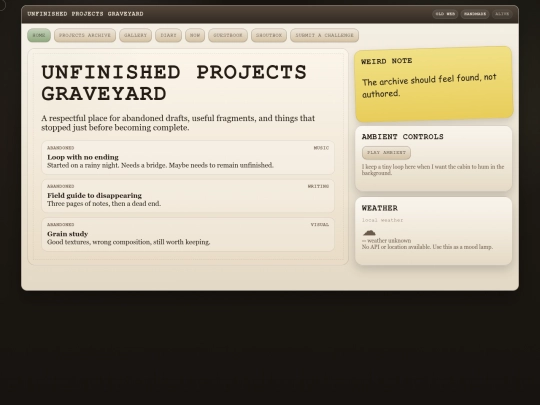Click the Alive badge
The image size is (540, 405).
tap(502, 14)
